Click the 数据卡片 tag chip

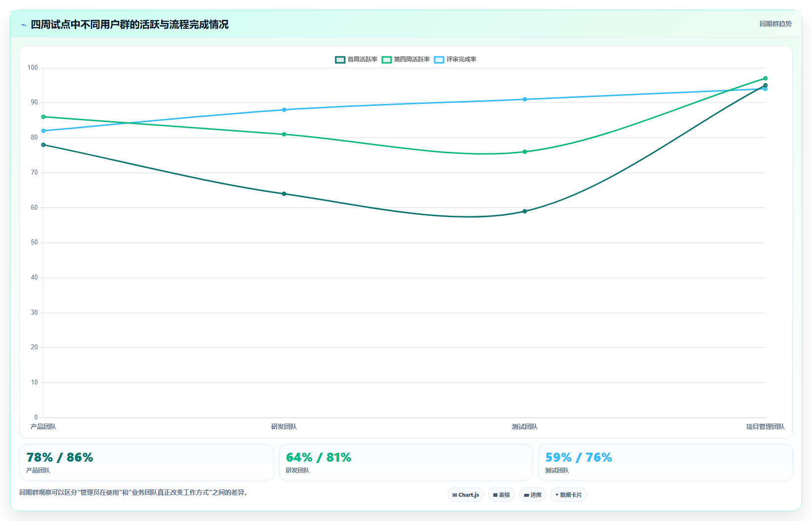(x=569, y=495)
